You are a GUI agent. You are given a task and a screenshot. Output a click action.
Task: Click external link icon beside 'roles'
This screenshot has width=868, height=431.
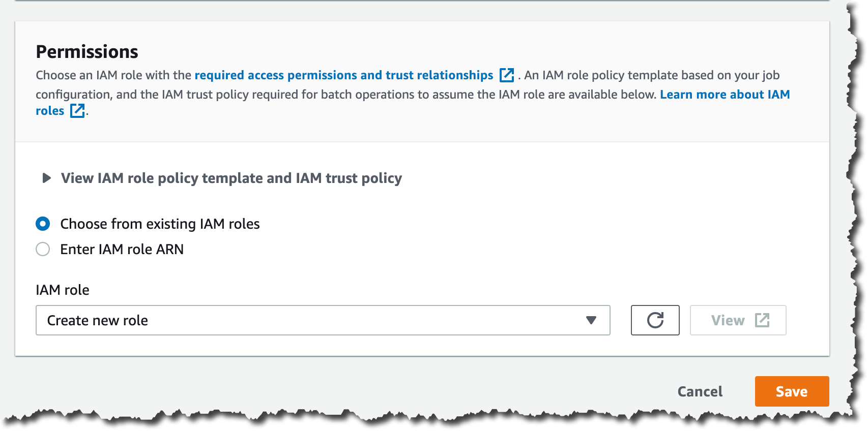(x=77, y=111)
